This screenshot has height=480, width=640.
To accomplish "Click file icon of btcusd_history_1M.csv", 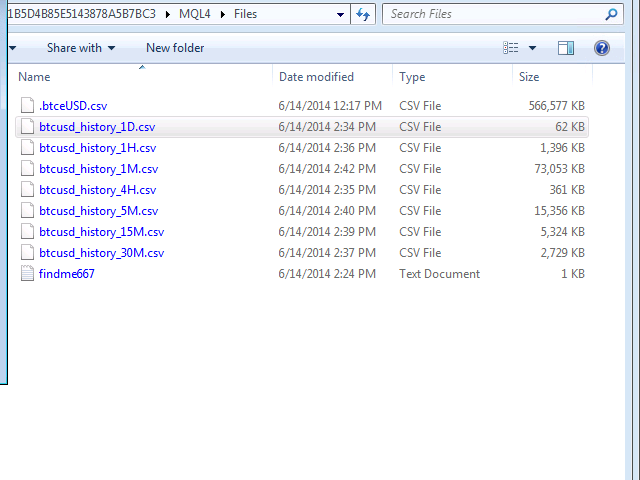I will [x=27, y=169].
